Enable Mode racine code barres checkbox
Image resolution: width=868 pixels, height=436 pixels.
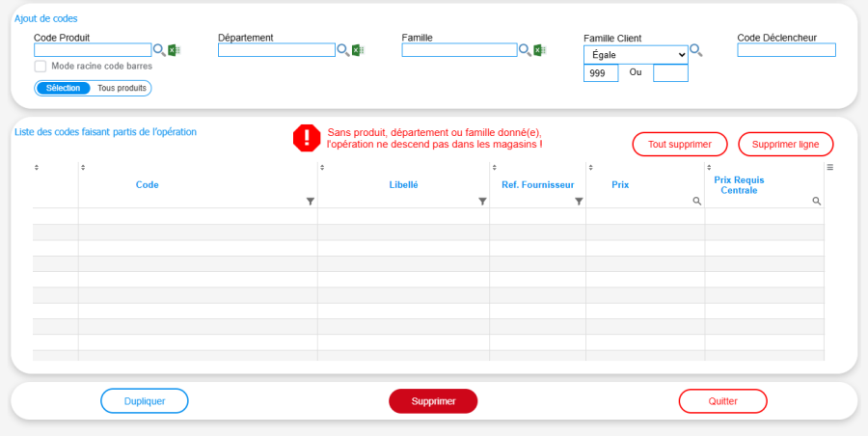coord(41,67)
